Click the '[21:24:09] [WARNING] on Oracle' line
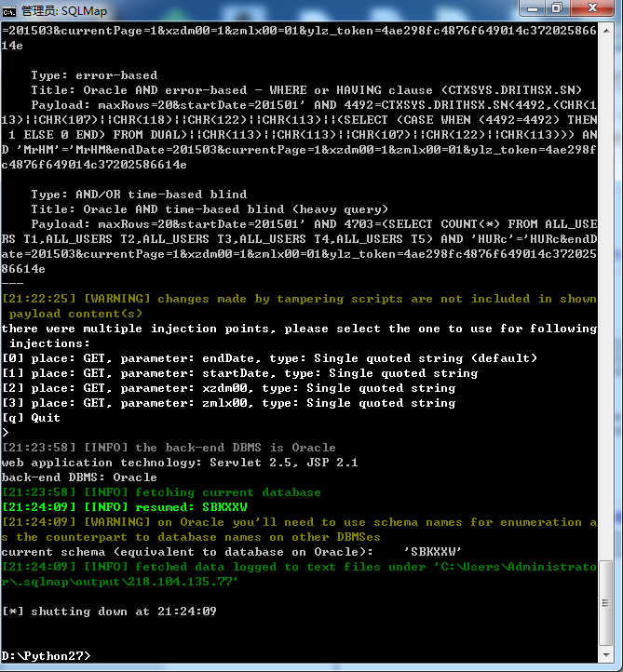The width and height of the screenshot is (623, 672). coord(299,530)
